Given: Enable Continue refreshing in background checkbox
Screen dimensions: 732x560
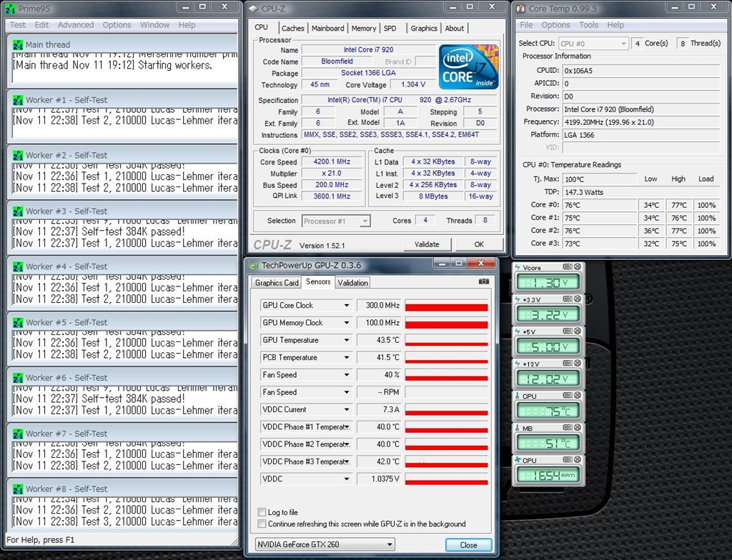Looking at the screenshot, I should [x=262, y=524].
